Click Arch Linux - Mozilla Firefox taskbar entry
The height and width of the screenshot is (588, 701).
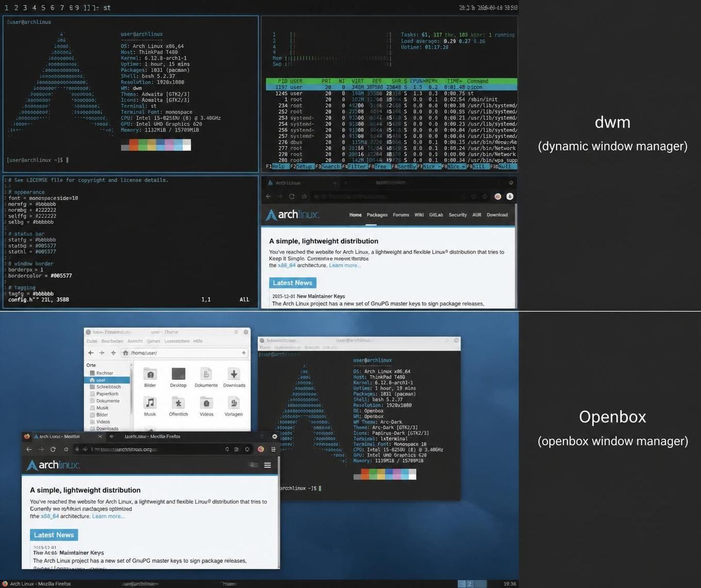pos(37,584)
